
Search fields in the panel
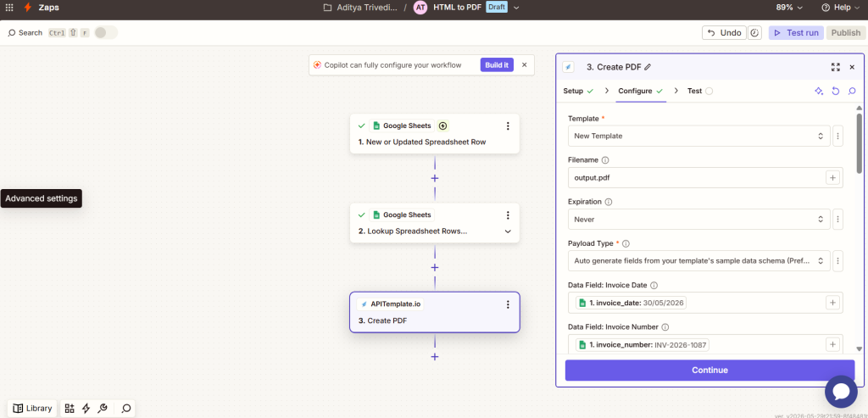click(x=852, y=92)
